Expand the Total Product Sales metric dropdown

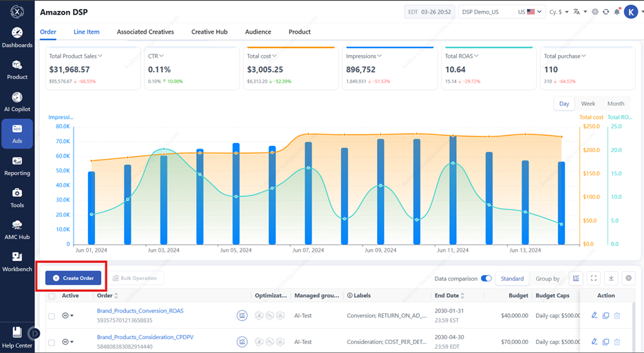(x=100, y=56)
